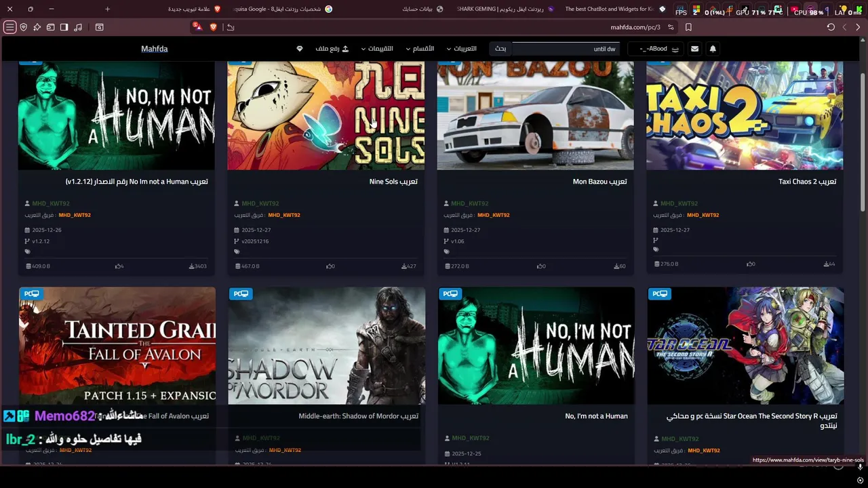868x488 pixels.
Task: Click orange MHD_KWT92 team link on Mon Bazou card
Action: (x=493, y=215)
